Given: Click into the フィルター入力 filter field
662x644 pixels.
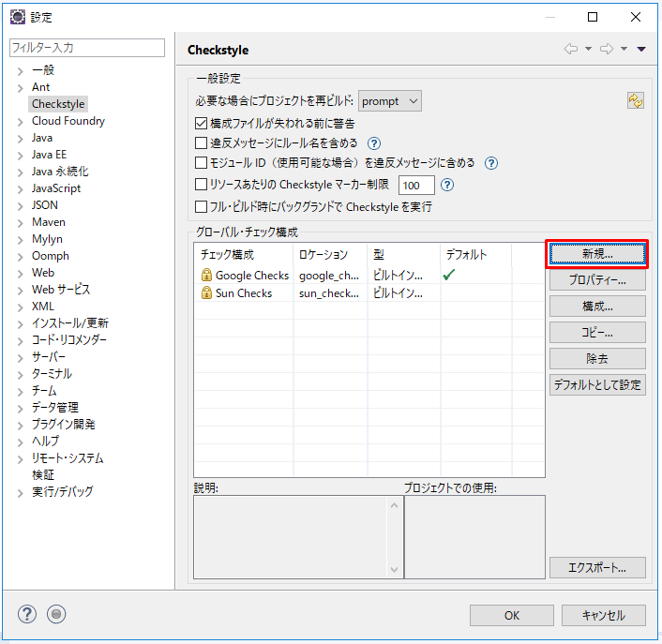Looking at the screenshot, I should coord(87,48).
